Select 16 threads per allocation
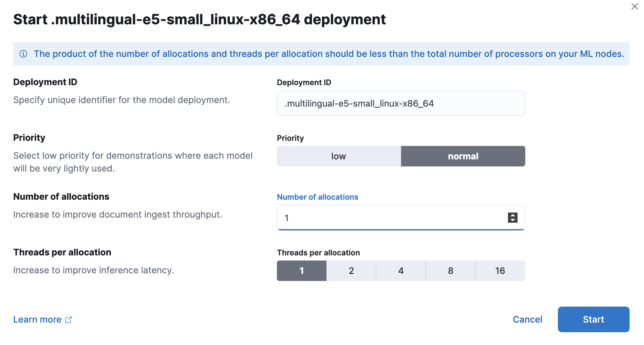Viewport: 644px width, 345px height. click(x=500, y=270)
